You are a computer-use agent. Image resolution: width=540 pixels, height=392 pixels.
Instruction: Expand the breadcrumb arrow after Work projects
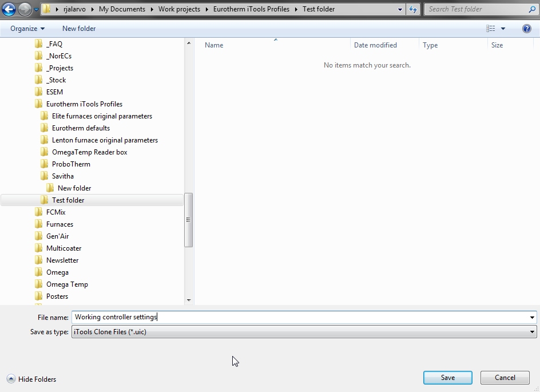[x=207, y=9]
